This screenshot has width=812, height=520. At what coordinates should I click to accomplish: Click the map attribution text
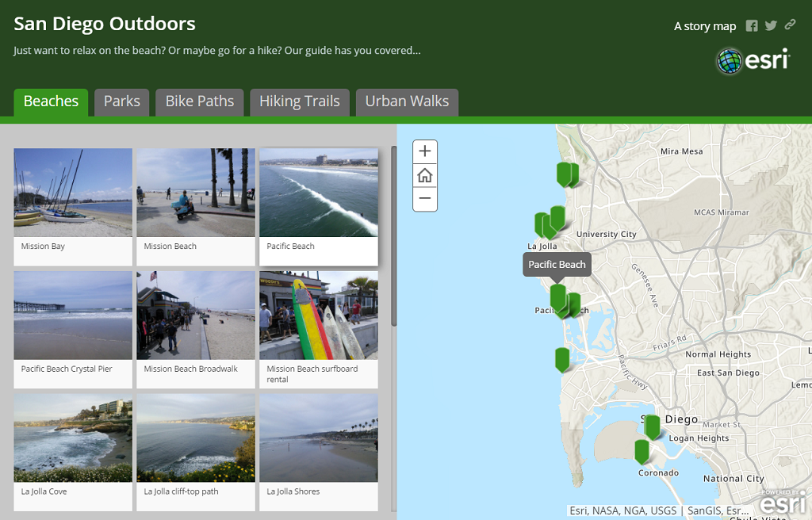click(659, 510)
